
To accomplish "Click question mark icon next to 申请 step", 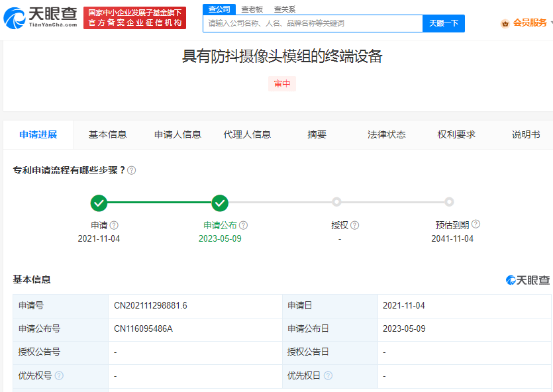I will [114, 225].
